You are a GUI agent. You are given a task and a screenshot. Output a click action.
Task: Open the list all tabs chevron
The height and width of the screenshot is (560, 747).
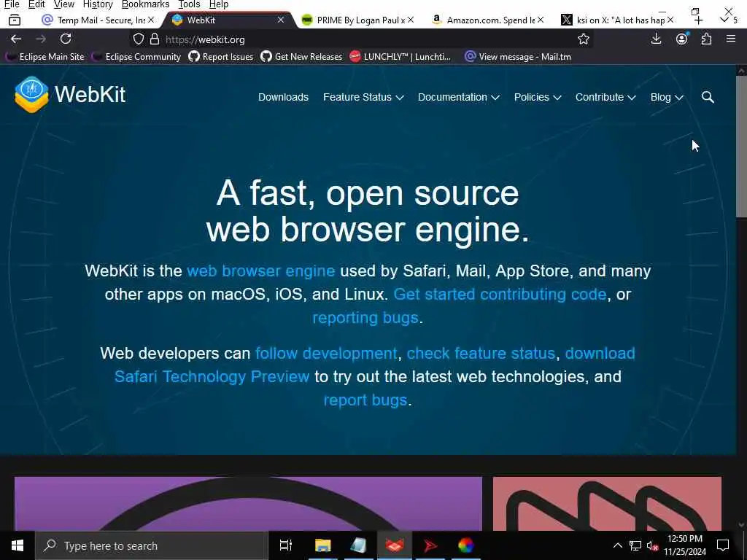[724, 20]
